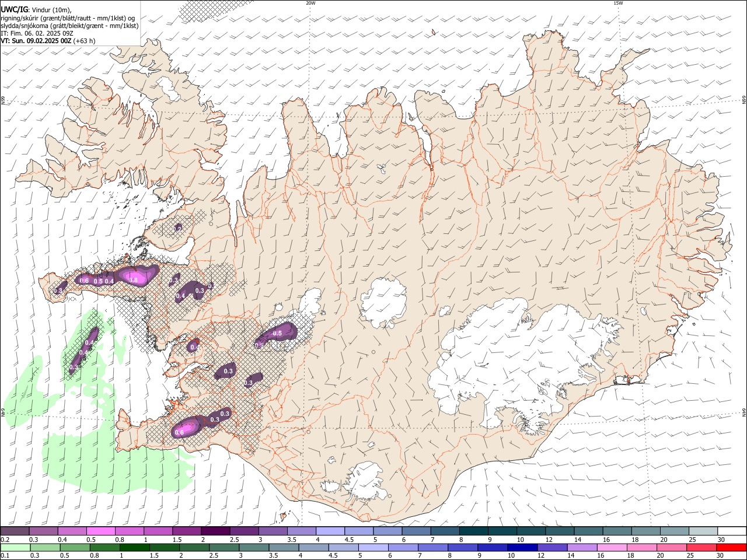This screenshot has width=747, height=560.
Task: Select the light gray 25 swatch, upper legend
Action: pos(702,531)
